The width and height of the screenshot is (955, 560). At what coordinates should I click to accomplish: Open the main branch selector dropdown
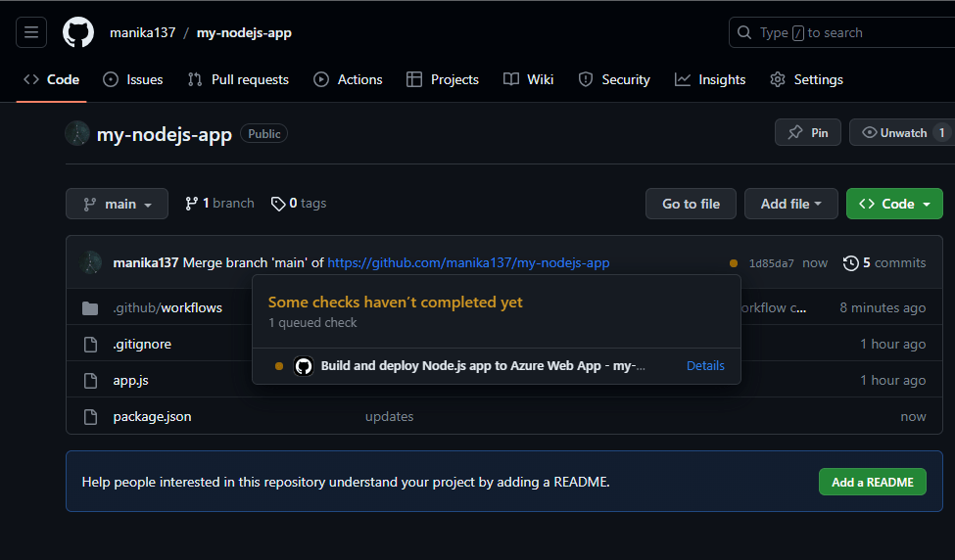tap(117, 204)
